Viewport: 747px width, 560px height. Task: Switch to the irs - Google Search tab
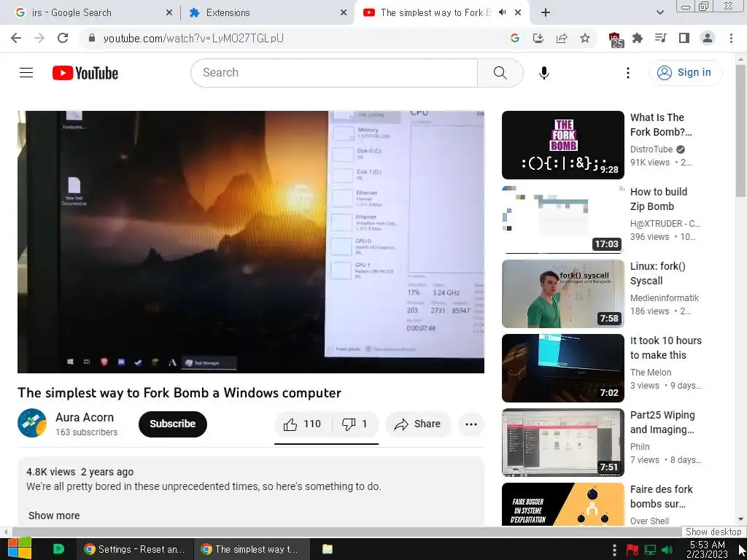pyautogui.click(x=93, y=13)
